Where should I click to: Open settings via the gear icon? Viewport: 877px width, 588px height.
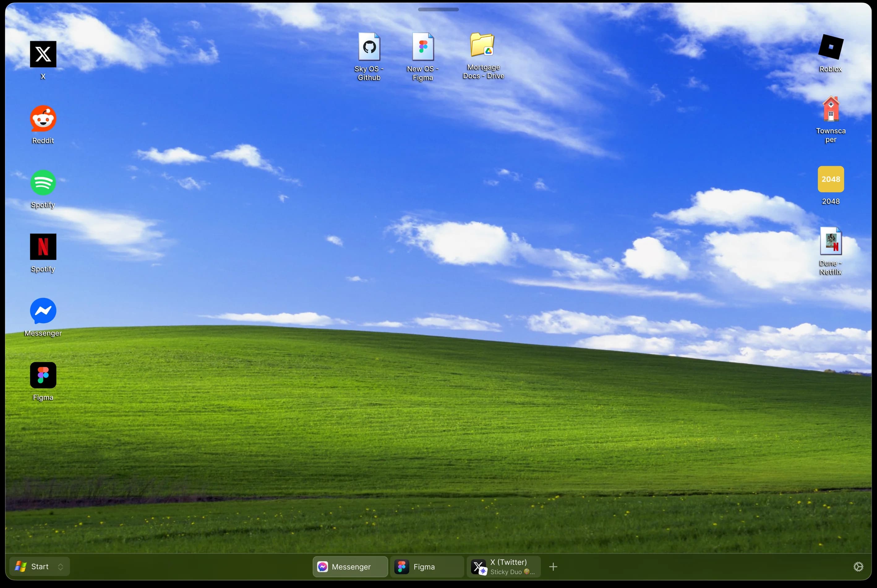tap(859, 567)
